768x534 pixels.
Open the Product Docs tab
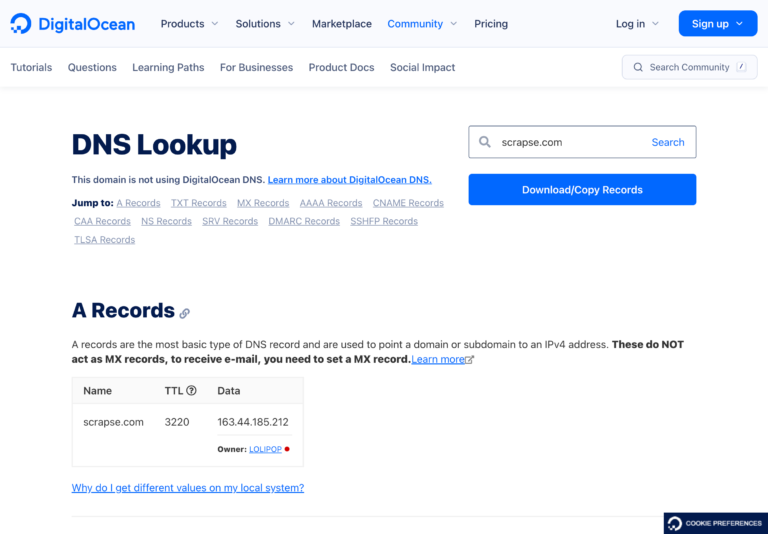pyautogui.click(x=341, y=67)
